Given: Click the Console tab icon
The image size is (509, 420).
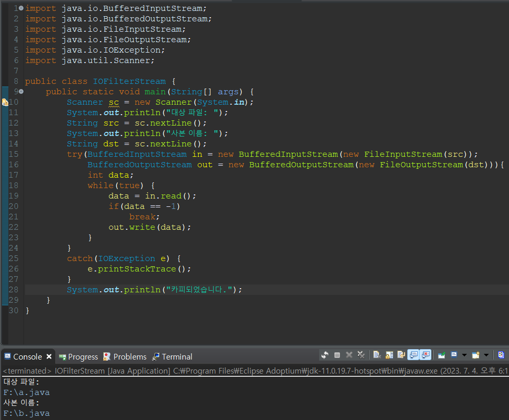Looking at the screenshot, I should (x=7, y=356).
